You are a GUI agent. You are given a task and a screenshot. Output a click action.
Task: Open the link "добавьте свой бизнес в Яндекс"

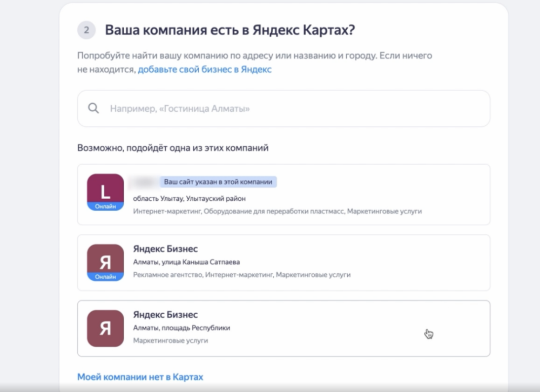click(x=205, y=70)
